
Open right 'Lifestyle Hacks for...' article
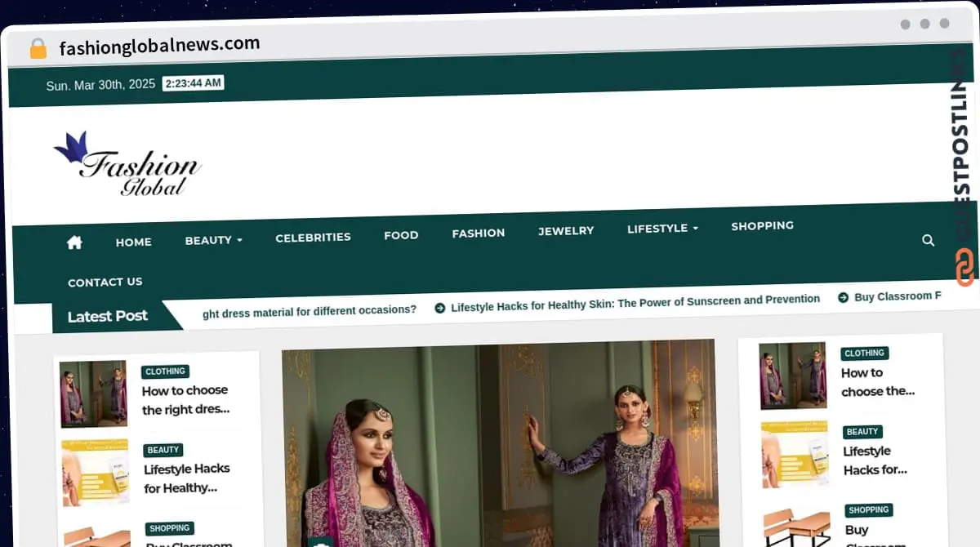(x=876, y=460)
